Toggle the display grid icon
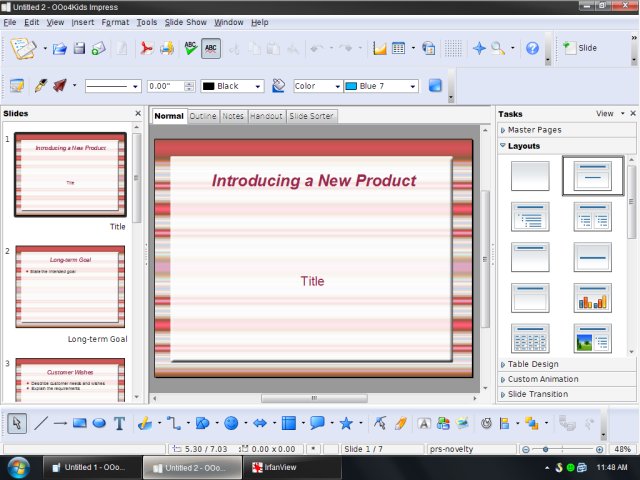Screen dimensions: 640x480 (453, 47)
